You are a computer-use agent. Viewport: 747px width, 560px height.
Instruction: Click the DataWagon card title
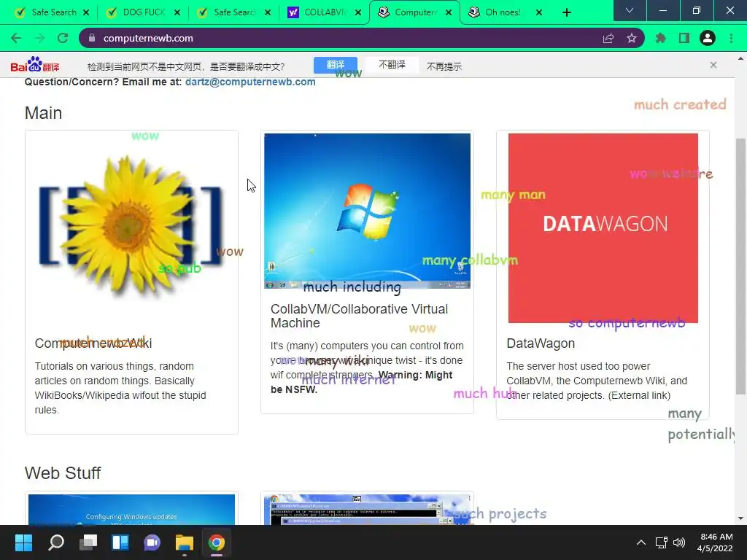(x=541, y=343)
